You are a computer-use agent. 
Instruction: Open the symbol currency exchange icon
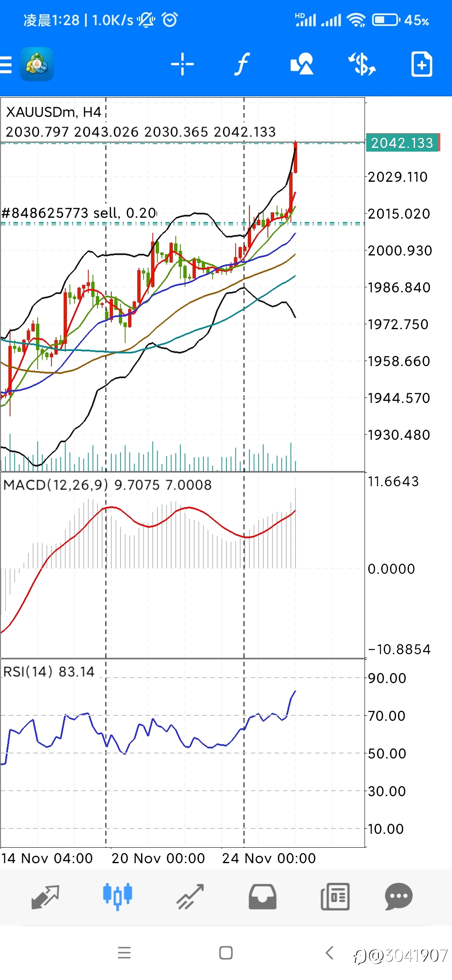(362, 64)
